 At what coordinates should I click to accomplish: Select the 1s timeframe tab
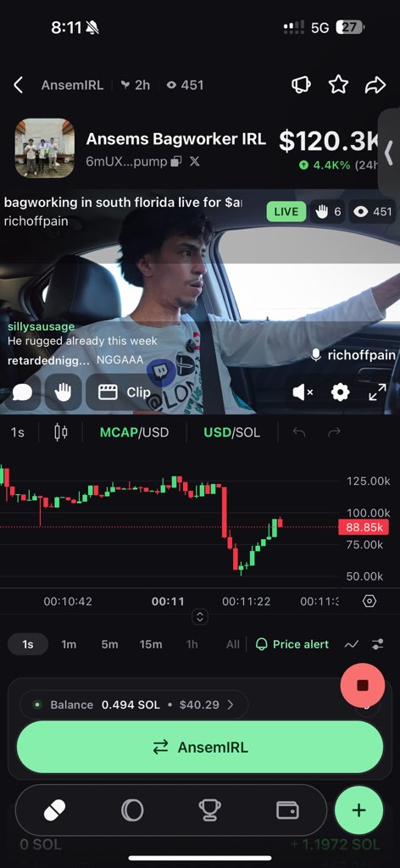click(28, 644)
